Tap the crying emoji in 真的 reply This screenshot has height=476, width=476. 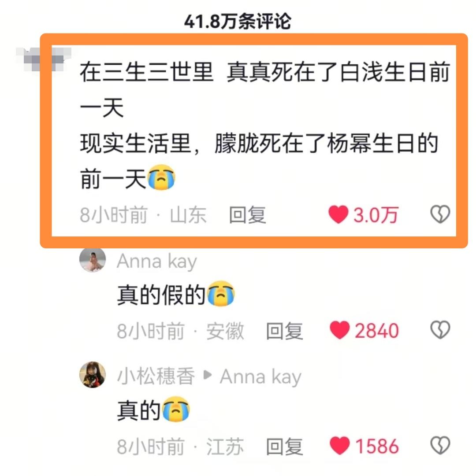tap(176, 409)
